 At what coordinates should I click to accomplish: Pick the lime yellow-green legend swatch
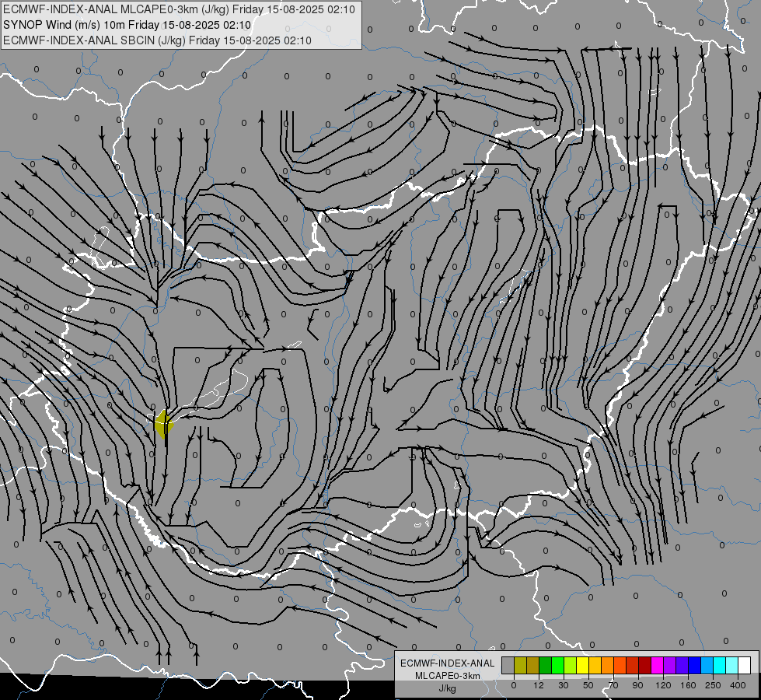pyautogui.click(x=571, y=666)
